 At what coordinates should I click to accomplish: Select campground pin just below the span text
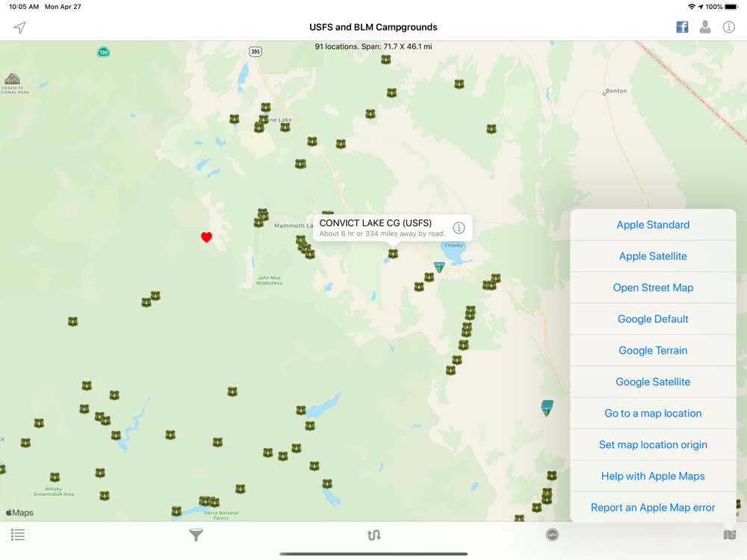(x=386, y=60)
